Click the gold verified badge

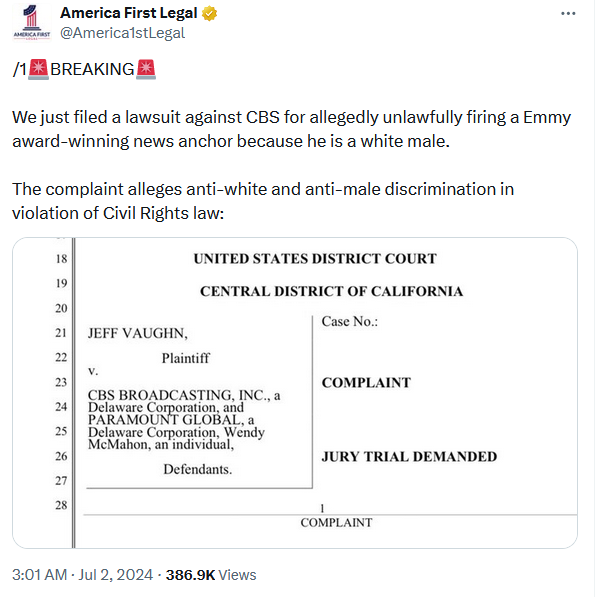(x=209, y=14)
